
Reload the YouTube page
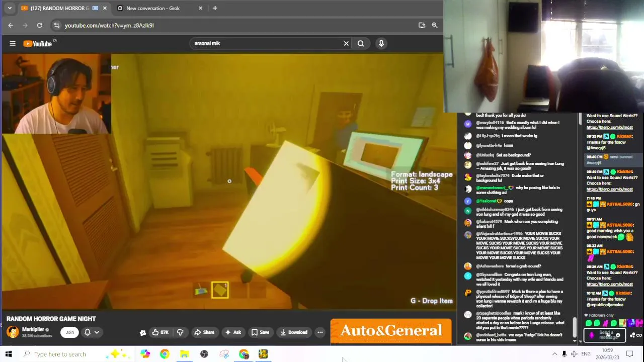tap(40, 25)
